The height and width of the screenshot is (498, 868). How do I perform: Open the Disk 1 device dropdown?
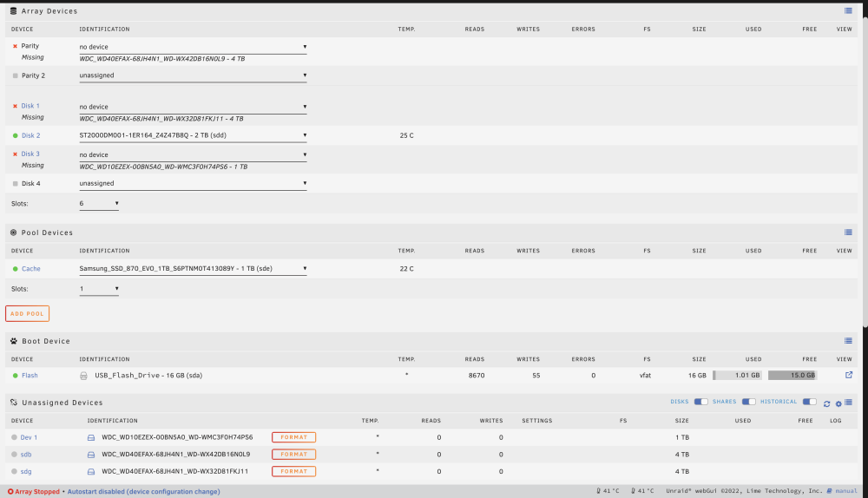[193, 107]
